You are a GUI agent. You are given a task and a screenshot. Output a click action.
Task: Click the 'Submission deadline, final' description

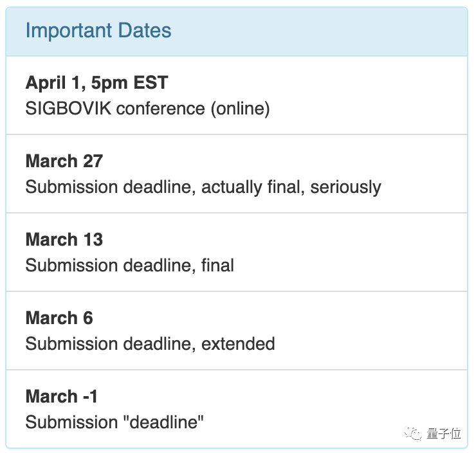(129, 265)
